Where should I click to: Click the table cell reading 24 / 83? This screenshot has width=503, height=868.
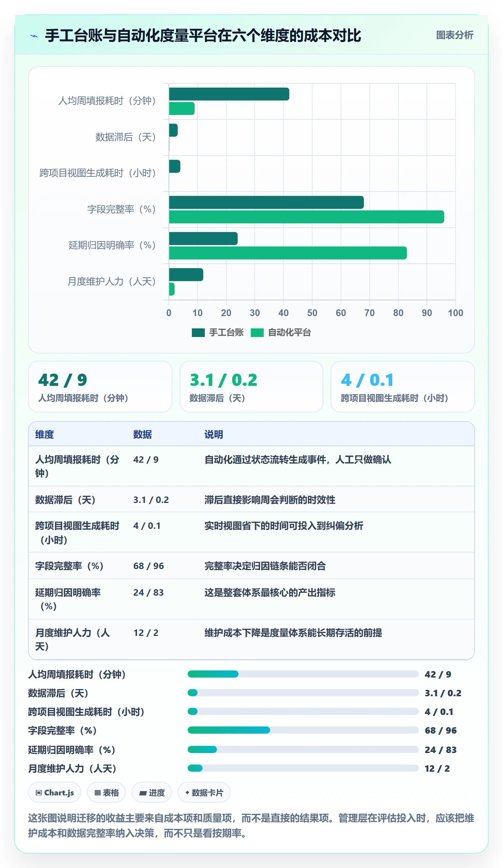click(x=148, y=592)
